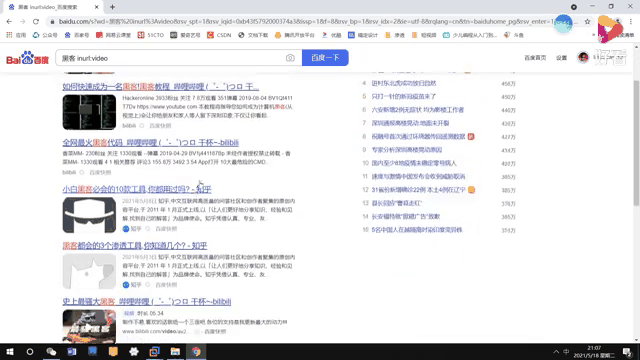Click the Baidu logo
Image resolution: width=640 pixels, height=360 pixels.
tap(27, 58)
